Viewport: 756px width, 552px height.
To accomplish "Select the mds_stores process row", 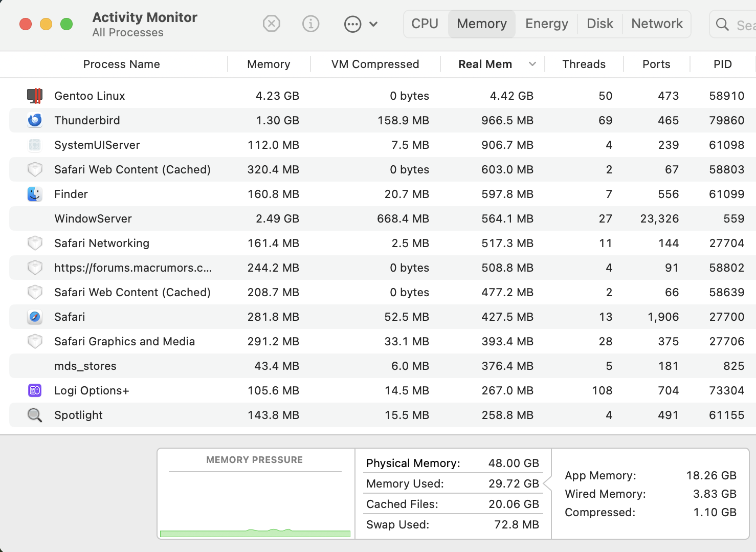I will point(383,366).
